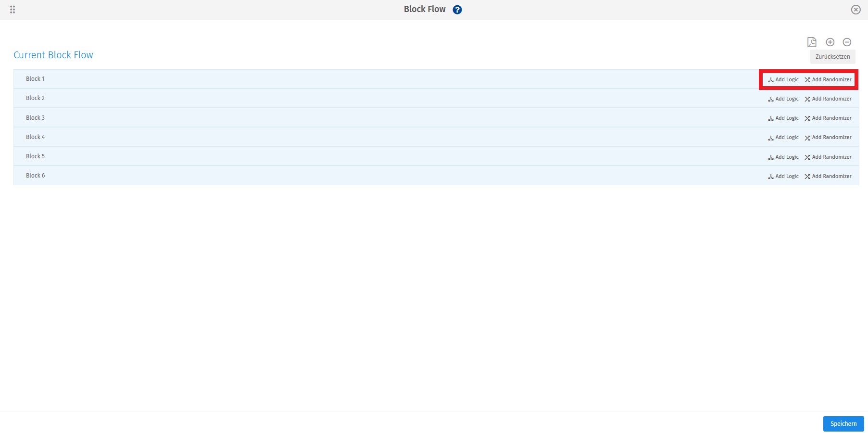Click the drag handle icon top left
The image size is (868, 433).
tap(13, 9)
